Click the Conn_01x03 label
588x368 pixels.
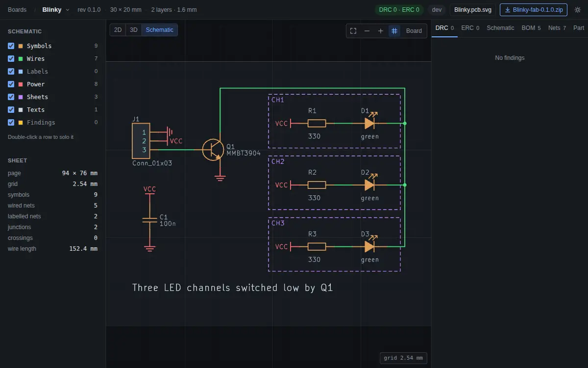tap(152, 163)
